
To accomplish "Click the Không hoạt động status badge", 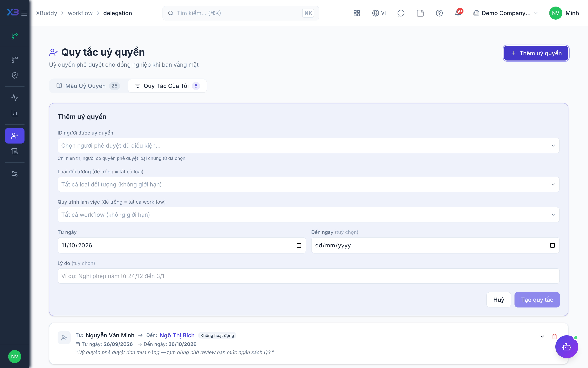I will coord(217,335).
